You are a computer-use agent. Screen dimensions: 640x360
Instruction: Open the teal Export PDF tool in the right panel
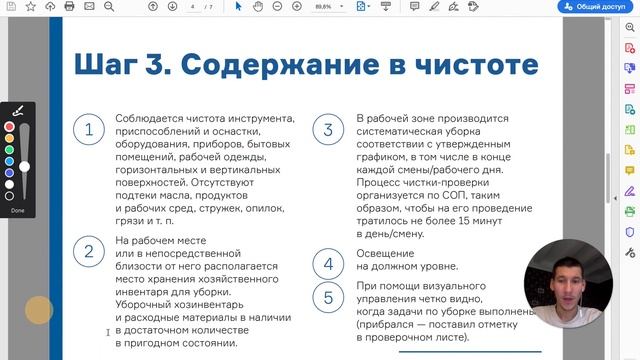click(630, 109)
